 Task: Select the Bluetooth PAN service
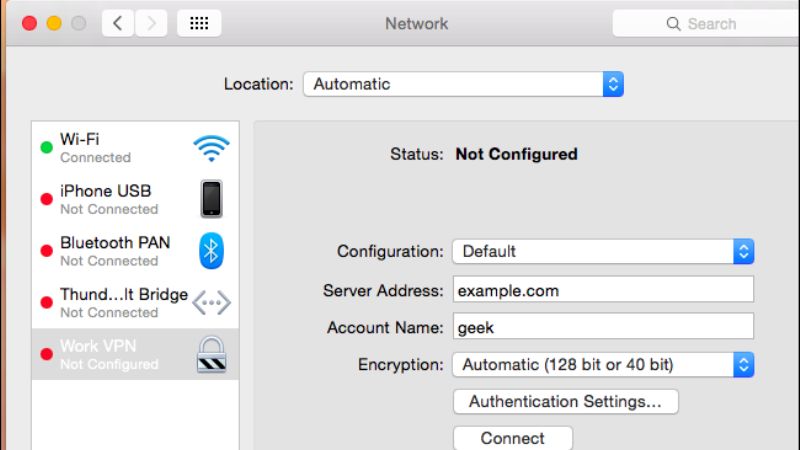(x=135, y=251)
